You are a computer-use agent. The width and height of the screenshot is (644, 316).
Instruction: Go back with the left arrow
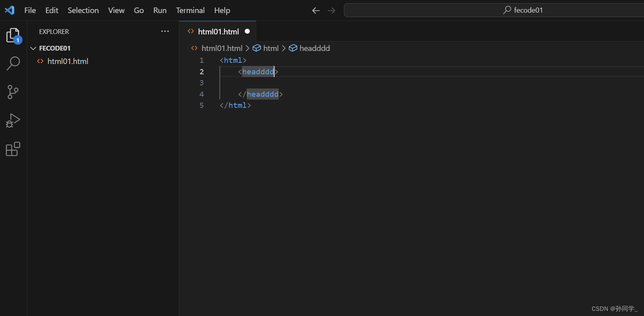point(316,11)
